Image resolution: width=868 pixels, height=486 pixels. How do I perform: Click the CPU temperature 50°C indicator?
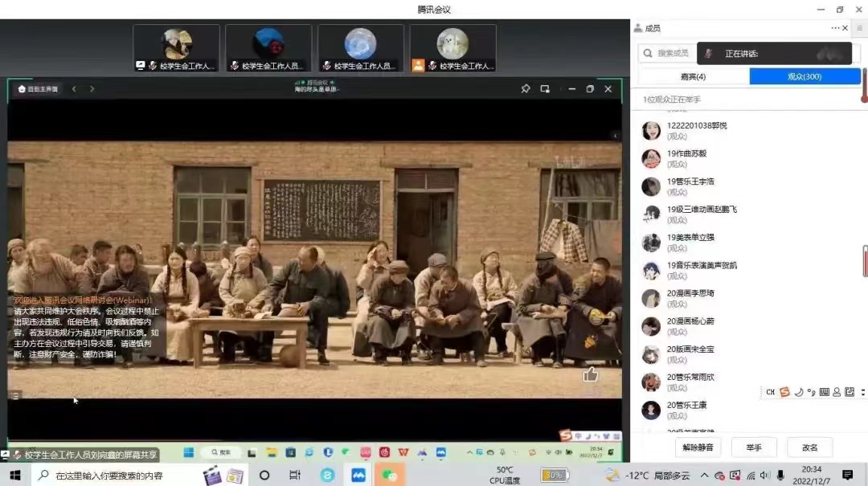(x=504, y=476)
